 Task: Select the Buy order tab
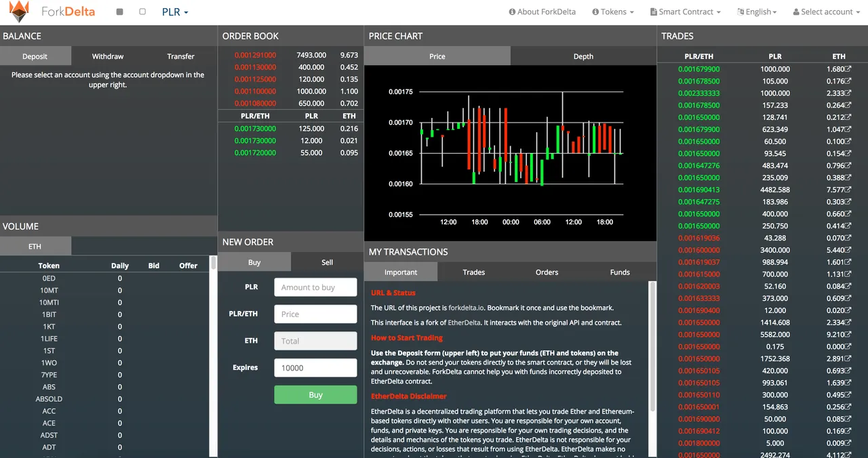click(x=254, y=262)
